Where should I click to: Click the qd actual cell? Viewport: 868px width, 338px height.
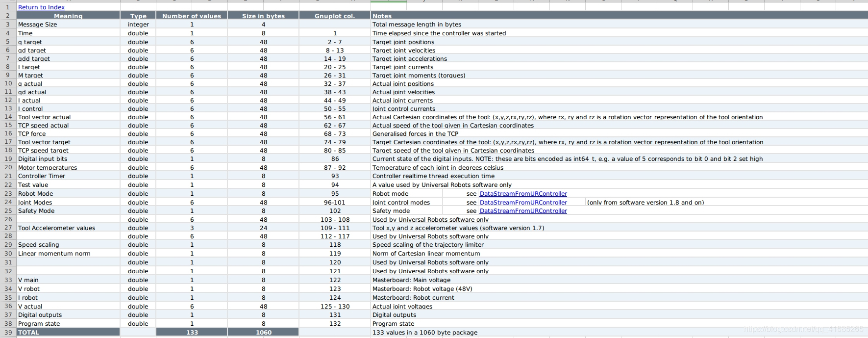pos(68,92)
